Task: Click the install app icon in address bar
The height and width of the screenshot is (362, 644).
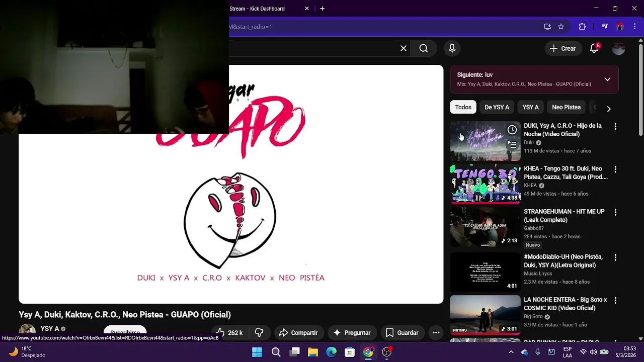Action: tap(547, 27)
